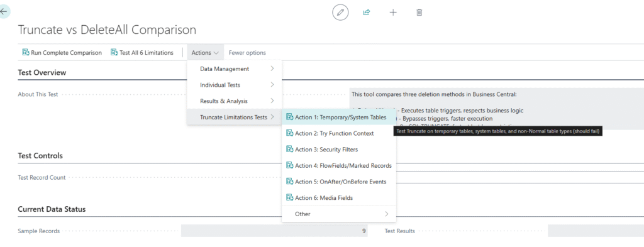The image size is (644, 247).
Task: Click the Sample Records label
Action: [38, 231]
